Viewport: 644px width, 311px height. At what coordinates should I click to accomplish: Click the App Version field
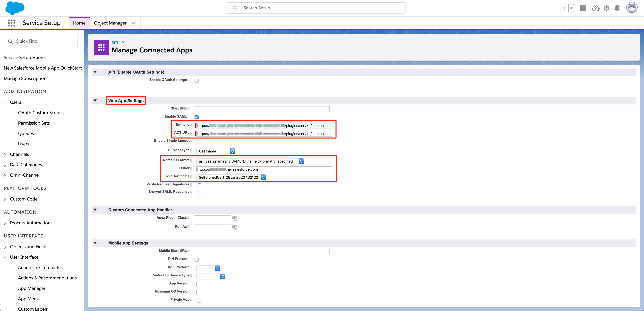point(264,284)
